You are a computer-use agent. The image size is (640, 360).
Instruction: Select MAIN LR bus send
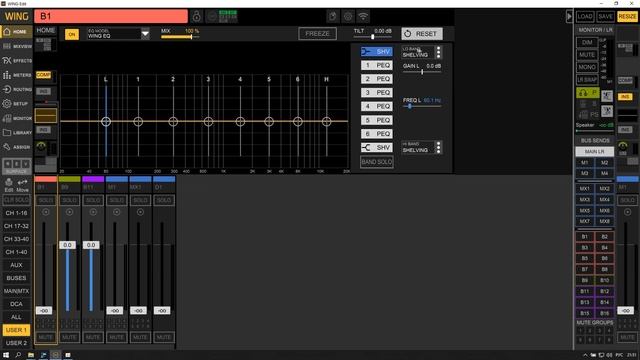tap(594, 151)
